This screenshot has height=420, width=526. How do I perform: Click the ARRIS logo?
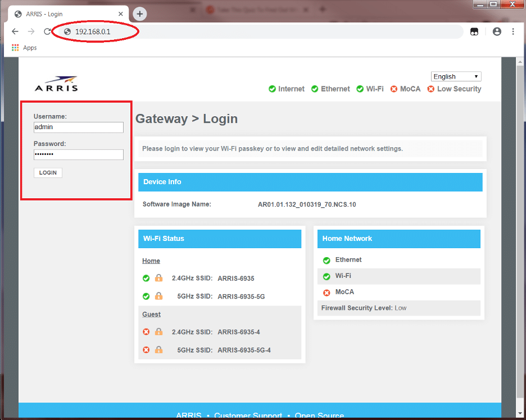point(57,84)
